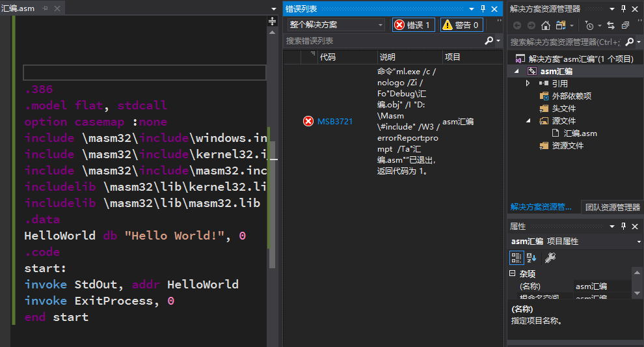
Task: Collapse the asm汇编 project node
Action: pos(517,71)
